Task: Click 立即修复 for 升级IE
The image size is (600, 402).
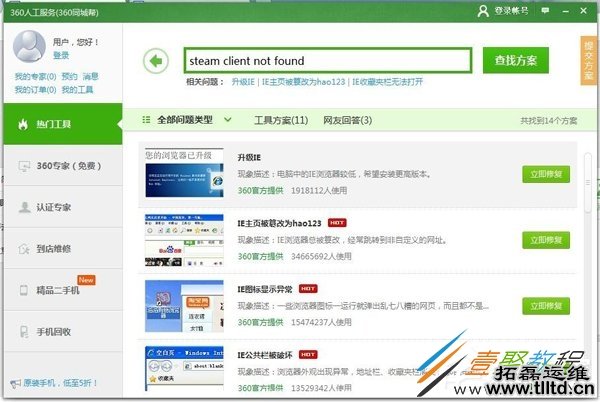Action: (x=546, y=174)
